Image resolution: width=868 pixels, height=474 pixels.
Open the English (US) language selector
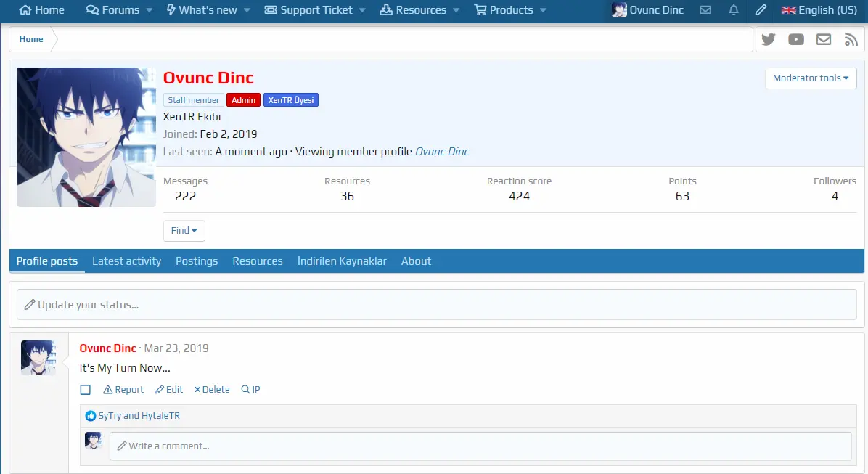pyautogui.click(x=819, y=10)
